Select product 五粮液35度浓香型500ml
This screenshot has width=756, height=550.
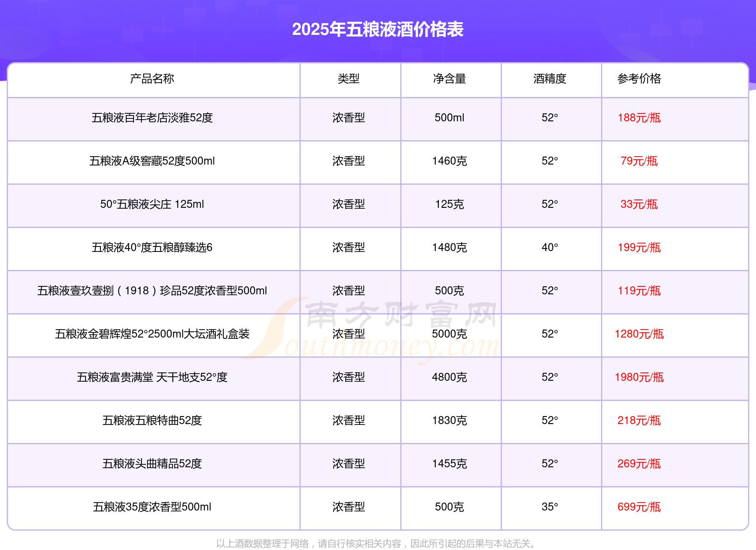152,507
